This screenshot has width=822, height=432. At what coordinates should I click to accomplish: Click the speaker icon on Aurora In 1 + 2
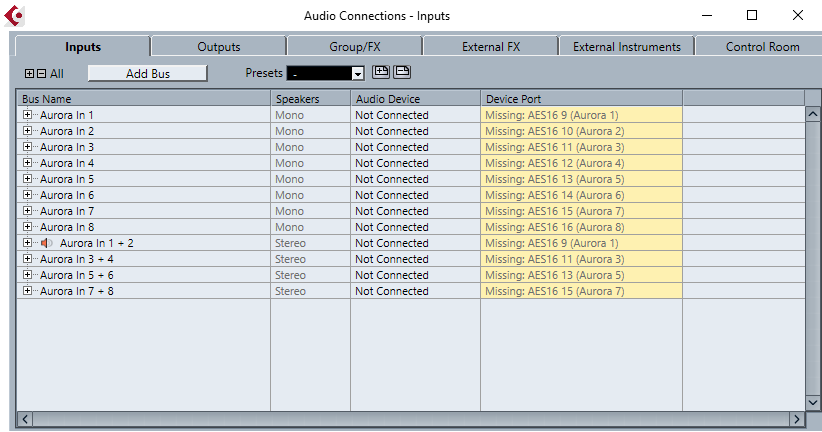47,243
